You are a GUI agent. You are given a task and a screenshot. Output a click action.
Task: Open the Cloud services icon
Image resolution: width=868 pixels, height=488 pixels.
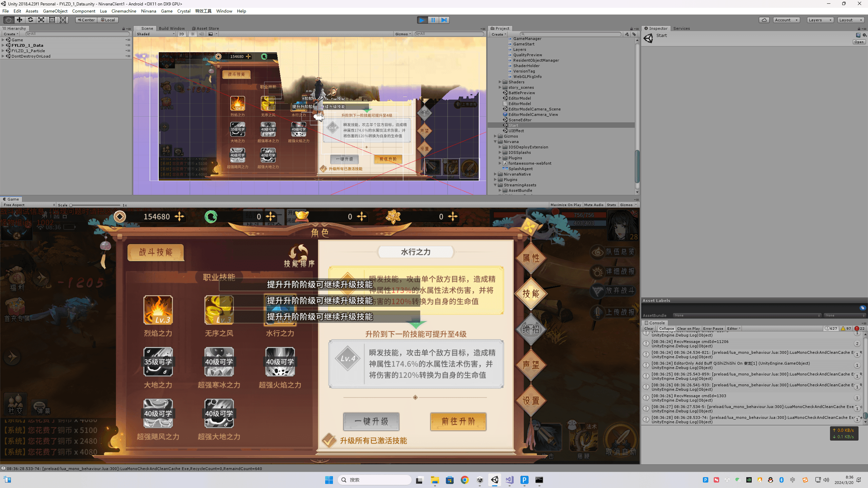coord(764,20)
